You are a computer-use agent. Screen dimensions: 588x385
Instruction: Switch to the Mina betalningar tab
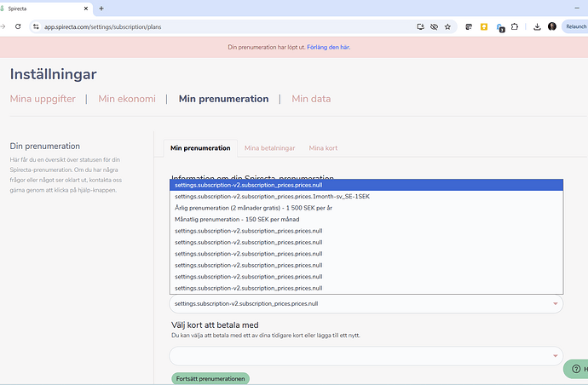pos(269,148)
